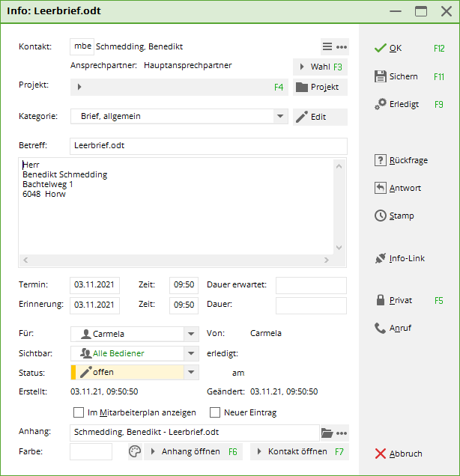Viewport: 460px width, 476px height.
Task: Open the Für user dropdown
Action: 190,334
